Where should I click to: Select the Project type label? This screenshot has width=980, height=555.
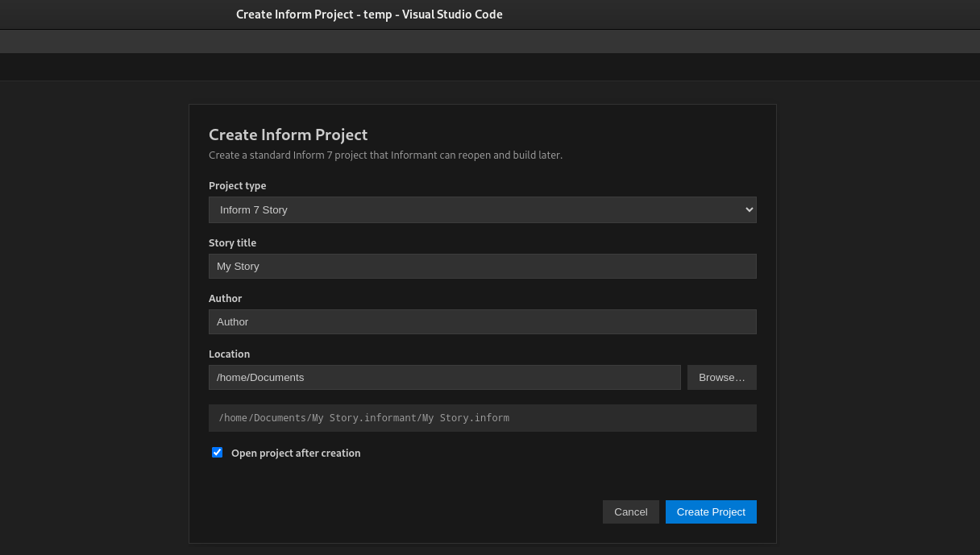tap(237, 185)
